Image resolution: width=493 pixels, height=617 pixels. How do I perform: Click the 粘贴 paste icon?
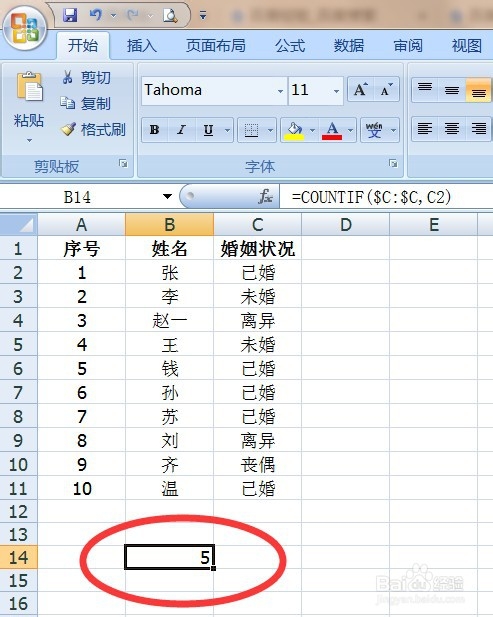tap(29, 87)
